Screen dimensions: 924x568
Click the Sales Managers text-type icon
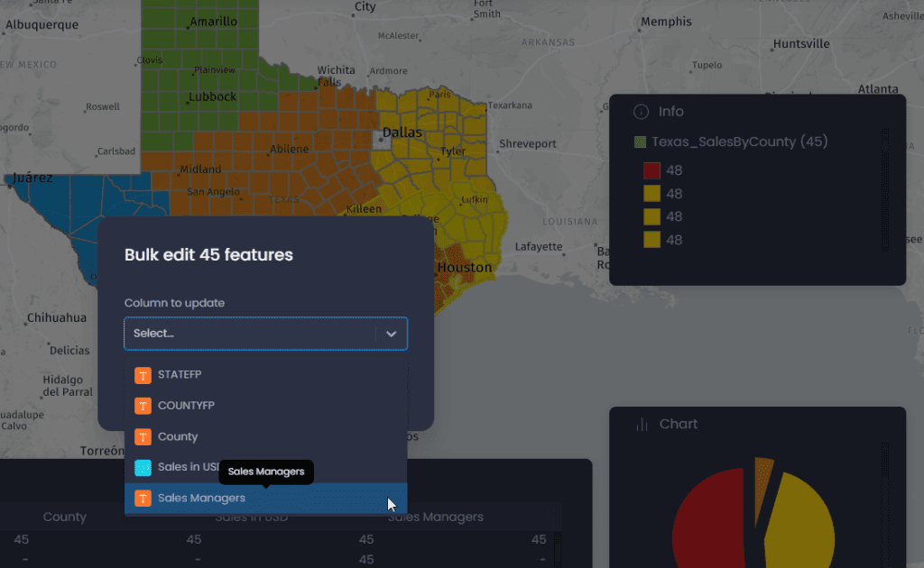tap(143, 498)
